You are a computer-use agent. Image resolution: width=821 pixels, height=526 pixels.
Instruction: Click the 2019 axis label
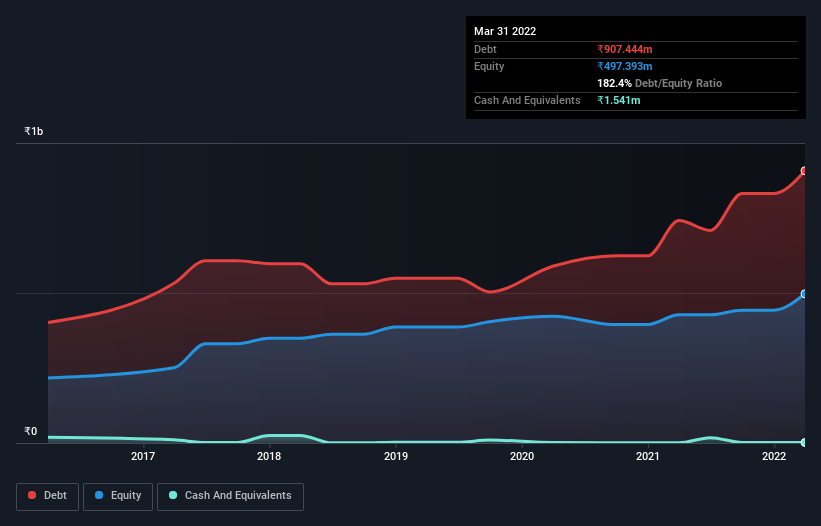[396, 456]
